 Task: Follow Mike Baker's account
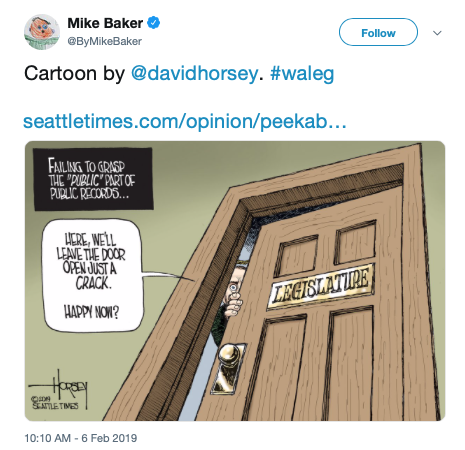[x=378, y=32]
